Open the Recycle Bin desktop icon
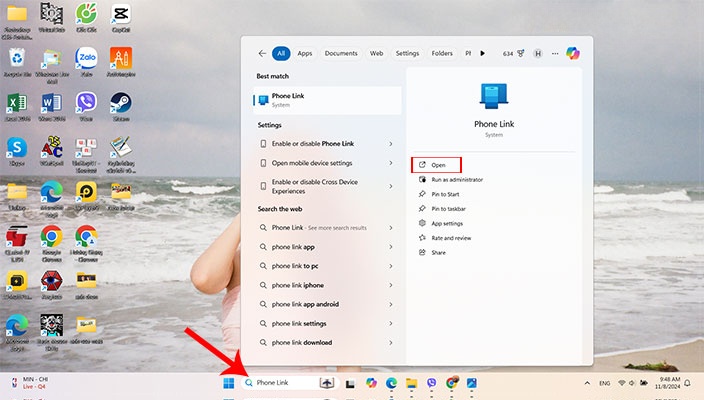 coord(17,63)
